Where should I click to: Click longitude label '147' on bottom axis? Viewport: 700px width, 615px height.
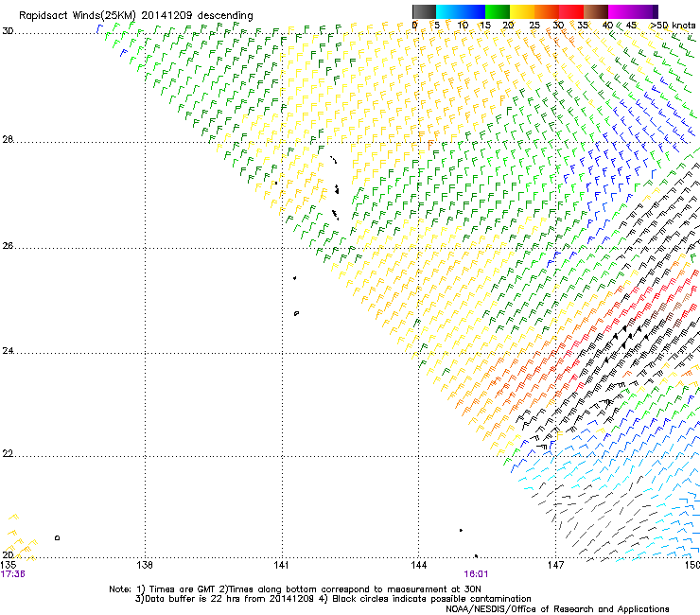[x=556, y=565]
